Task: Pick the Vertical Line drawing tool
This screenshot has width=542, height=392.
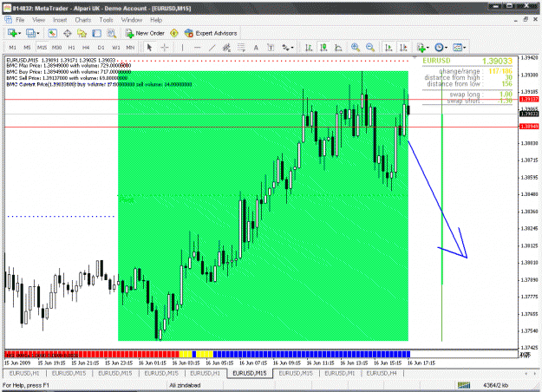Action: [x=182, y=48]
